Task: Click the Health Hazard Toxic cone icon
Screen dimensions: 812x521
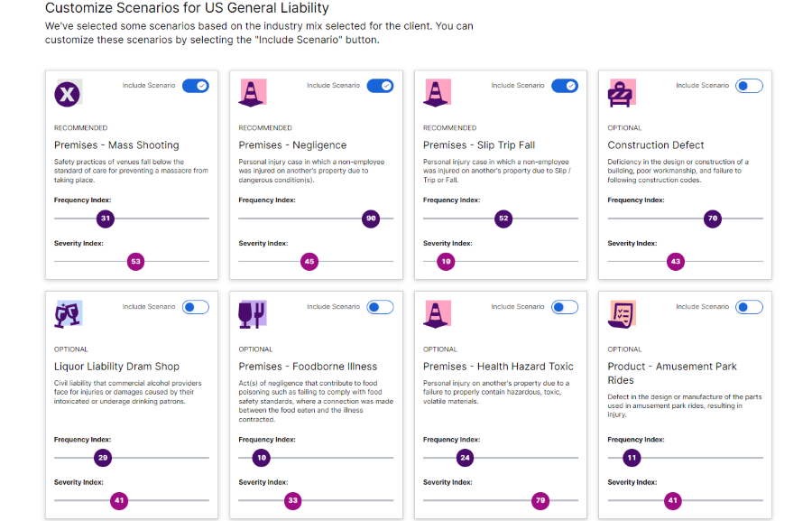Action: pyautogui.click(x=437, y=314)
